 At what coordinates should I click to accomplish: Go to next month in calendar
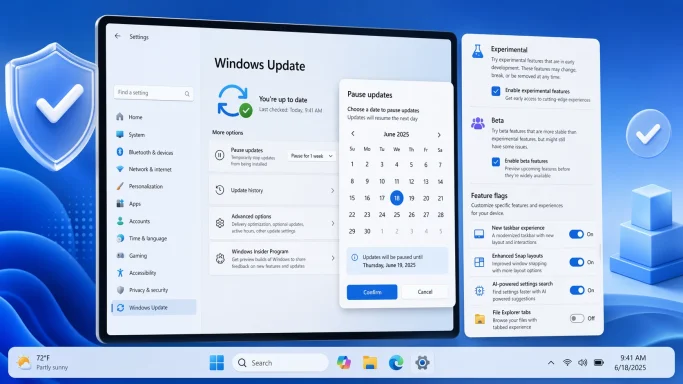[439, 135]
